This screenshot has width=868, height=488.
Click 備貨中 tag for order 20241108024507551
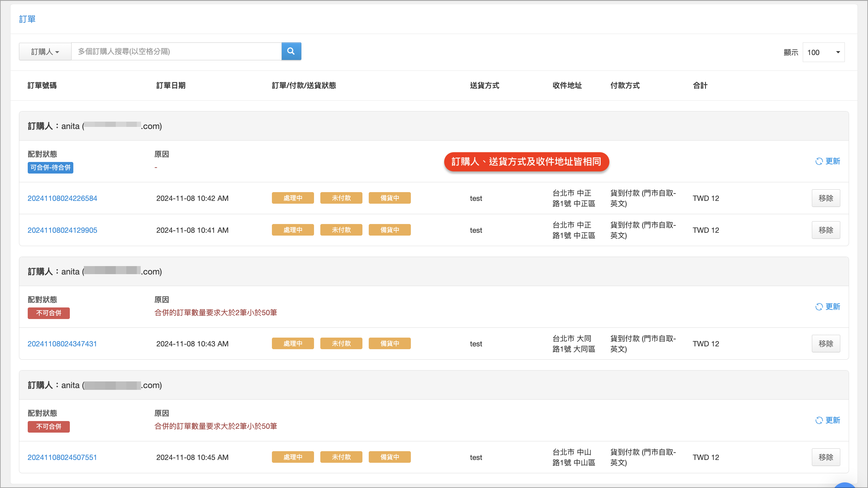(390, 457)
